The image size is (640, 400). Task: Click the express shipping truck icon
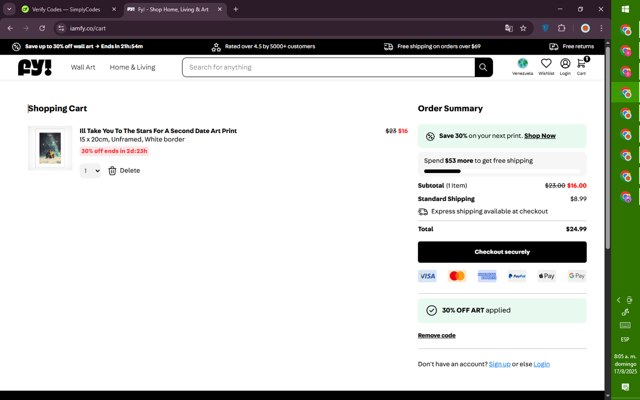click(x=423, y=211)
